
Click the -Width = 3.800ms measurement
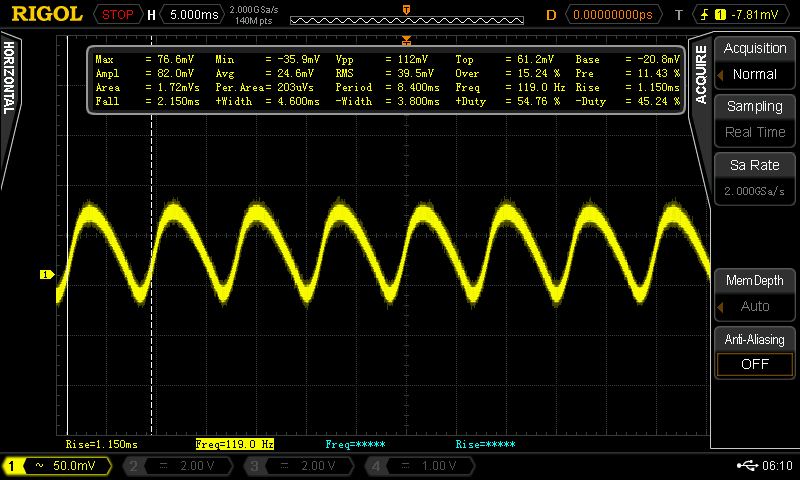pos(388,101)
